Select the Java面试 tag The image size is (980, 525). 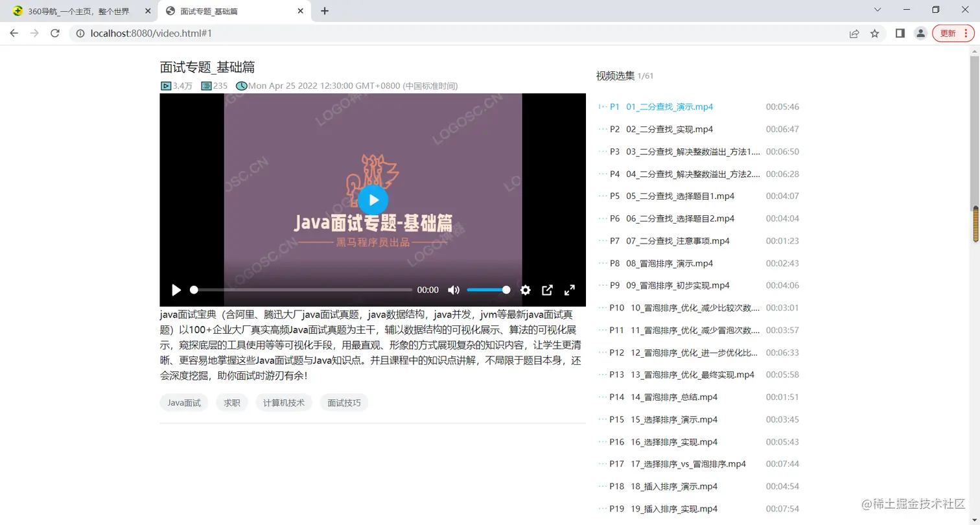(x=184, y=402)
